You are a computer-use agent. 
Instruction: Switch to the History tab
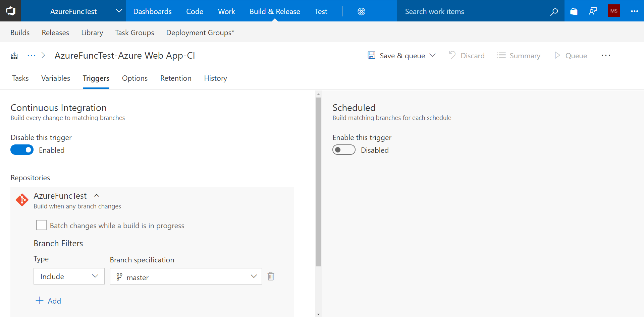(x=215, y=78)
